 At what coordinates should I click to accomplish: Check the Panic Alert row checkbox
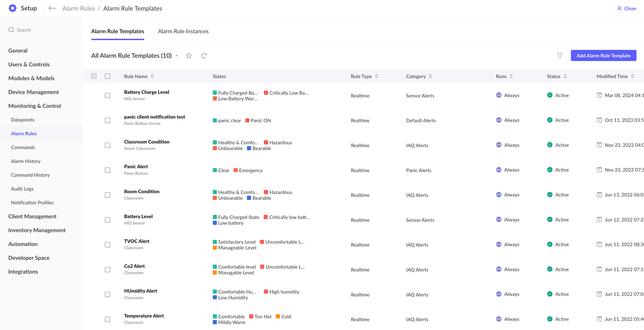pos(107,170)
